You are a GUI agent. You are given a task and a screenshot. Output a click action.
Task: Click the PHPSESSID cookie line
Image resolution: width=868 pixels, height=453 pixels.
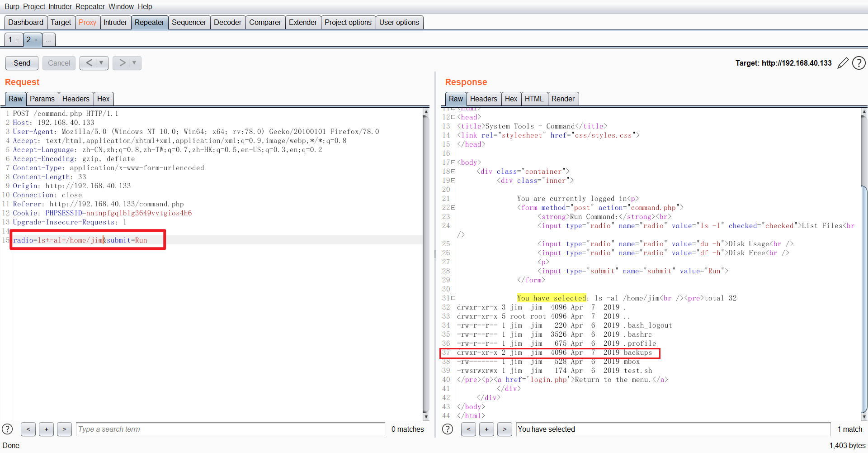click(x=102, y=213)
